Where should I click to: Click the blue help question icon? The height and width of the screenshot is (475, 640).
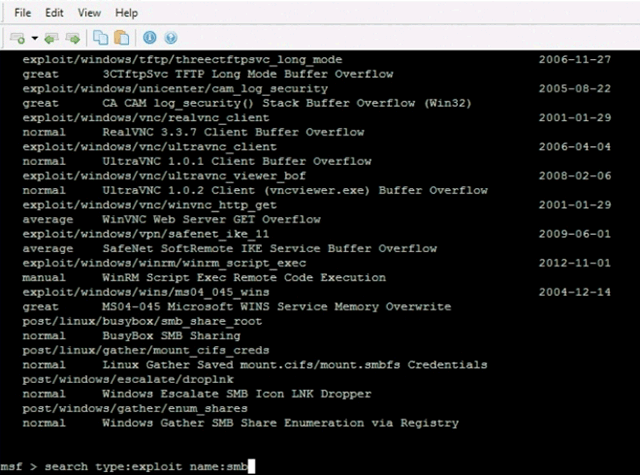tap(171, 38)
